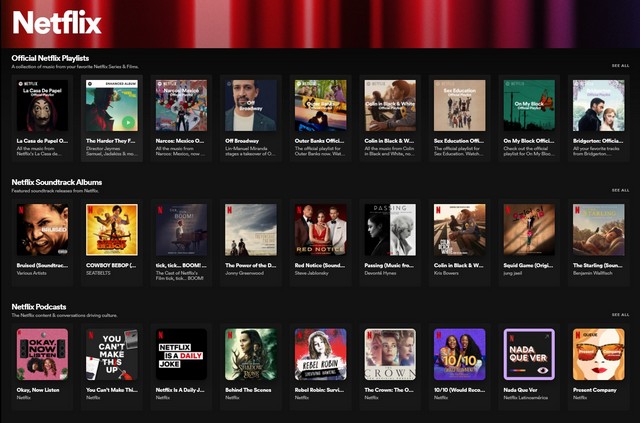This screenshot has width=640, height=423.
Task: Open the Okay, Now Listen podcast cover
Action: [42, 354]
